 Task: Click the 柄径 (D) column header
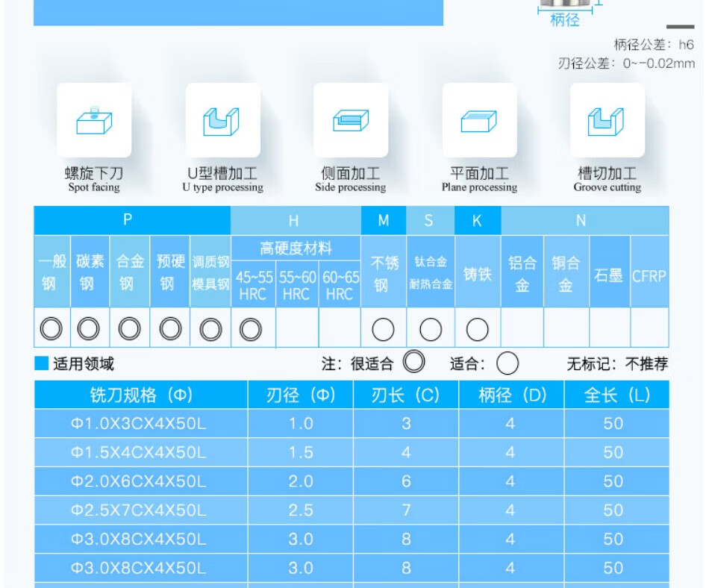(x=511, y=395)
